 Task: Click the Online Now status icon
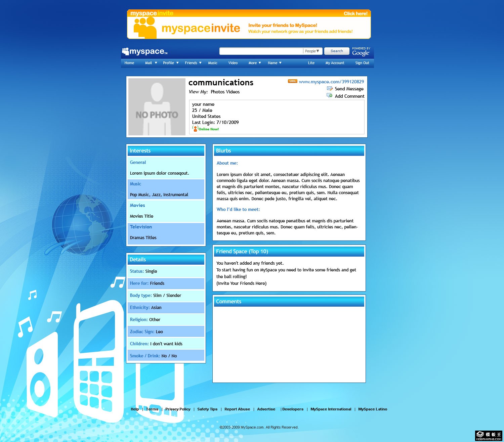click(x=195, y=128)
